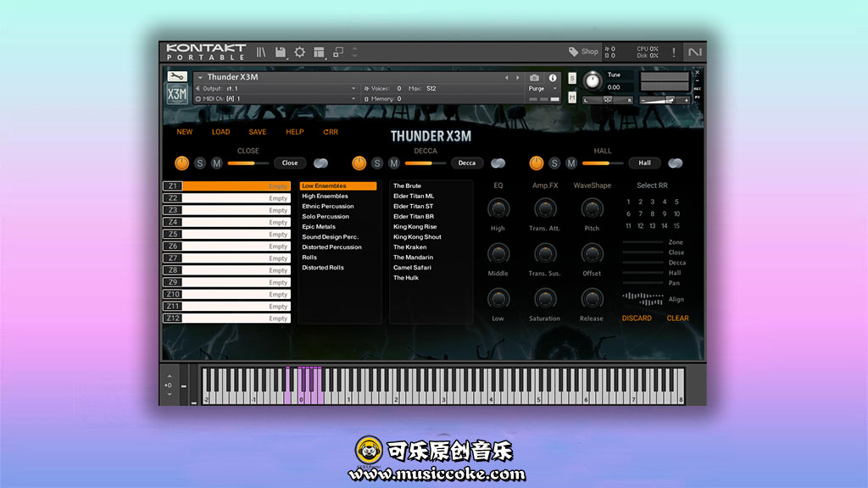Select the High Ensembles category

325,196
